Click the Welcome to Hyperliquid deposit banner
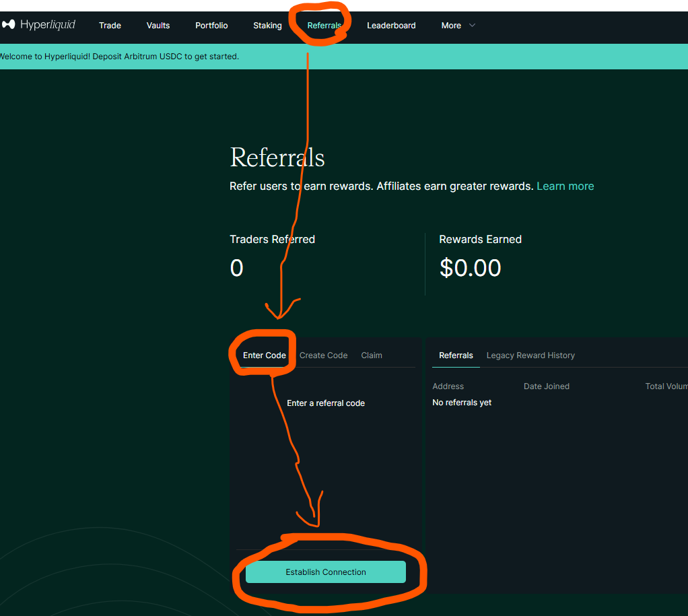 (x=120, y=57)
